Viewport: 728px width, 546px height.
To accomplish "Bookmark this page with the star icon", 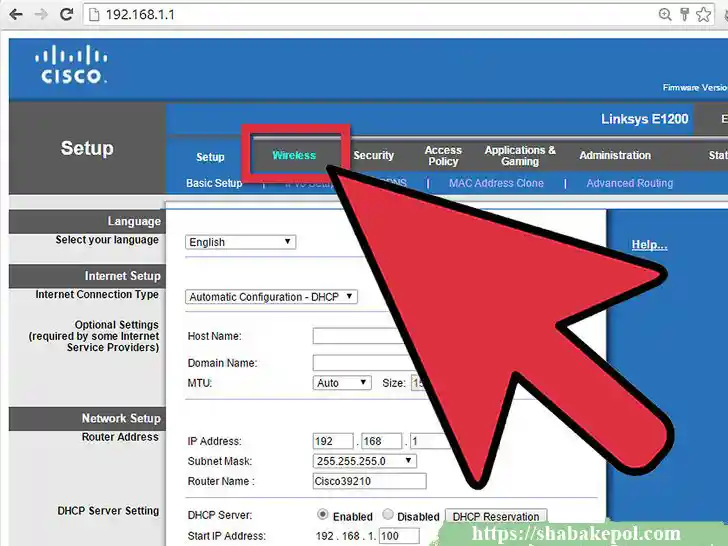I will (703, 14).
